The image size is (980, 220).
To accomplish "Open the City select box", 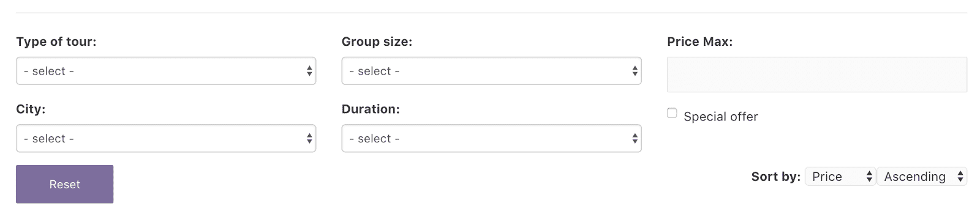I will click(x=166, y=138).
